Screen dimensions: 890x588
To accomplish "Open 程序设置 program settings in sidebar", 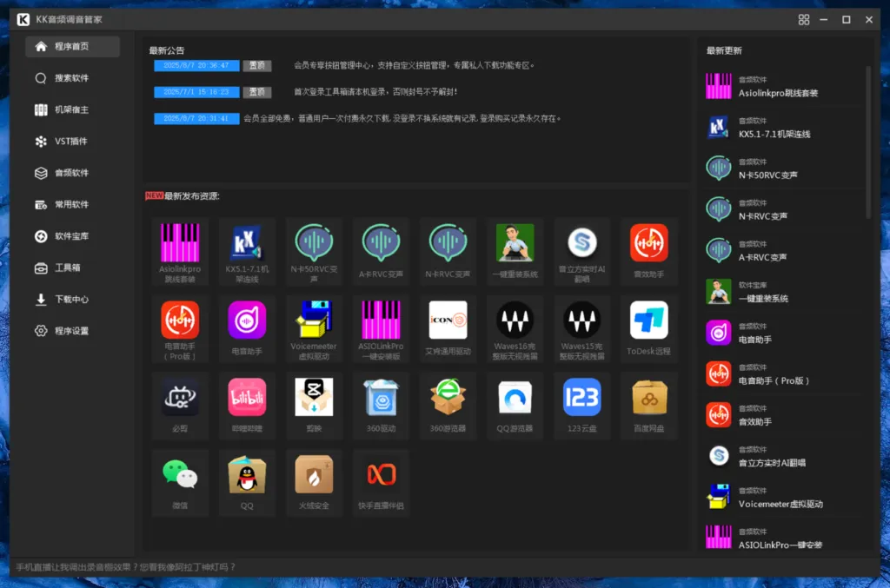I will tap(72, 331).
